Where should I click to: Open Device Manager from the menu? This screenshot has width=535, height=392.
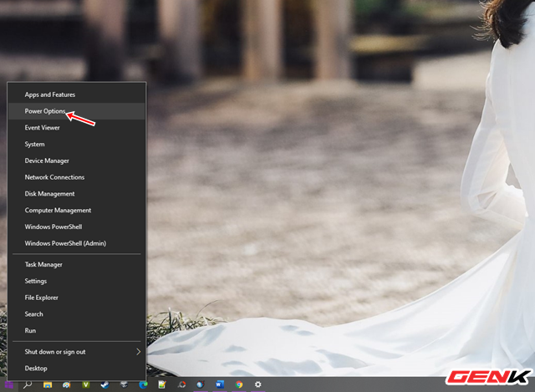[x=47, y=160]
